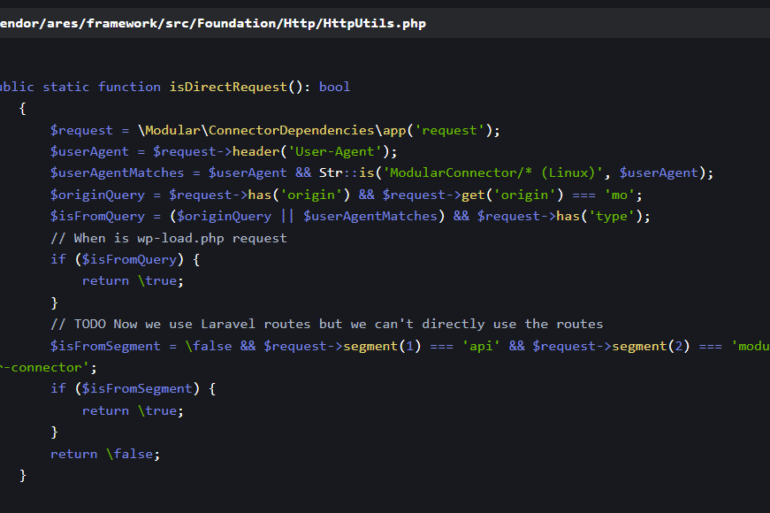This screenshot has width=770, height=513.
Task: Click the HttpUtils.php file path header
Action: (212, 23)
